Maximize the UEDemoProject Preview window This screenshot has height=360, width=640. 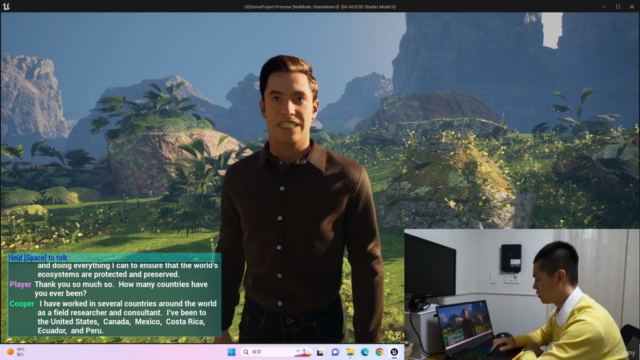point(618,7)
